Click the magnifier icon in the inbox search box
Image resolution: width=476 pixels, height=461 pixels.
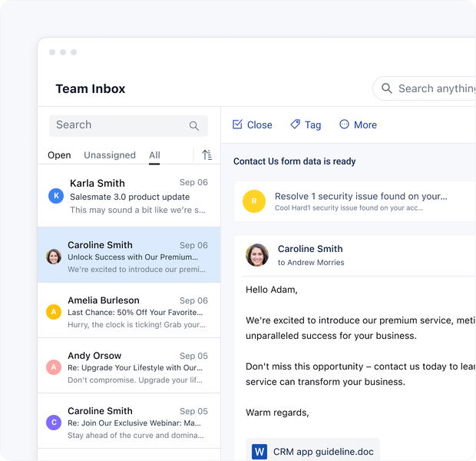(x=194, y=125)
